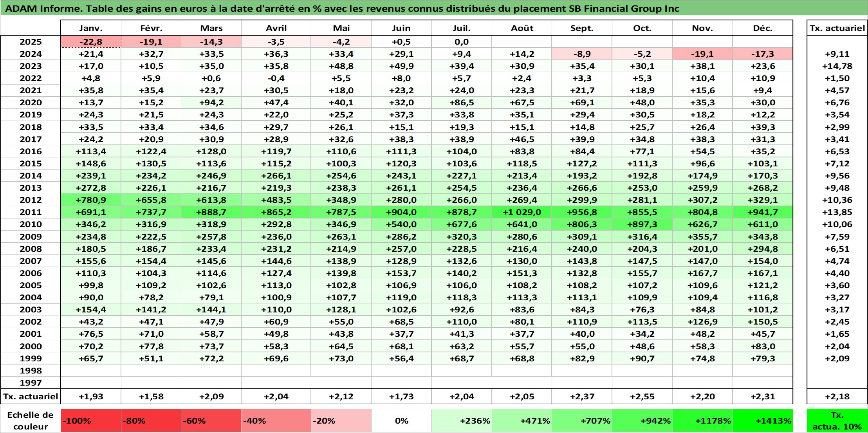
Task: Select the -20% pale pink swatch
Action: click(x=341, y=420)
